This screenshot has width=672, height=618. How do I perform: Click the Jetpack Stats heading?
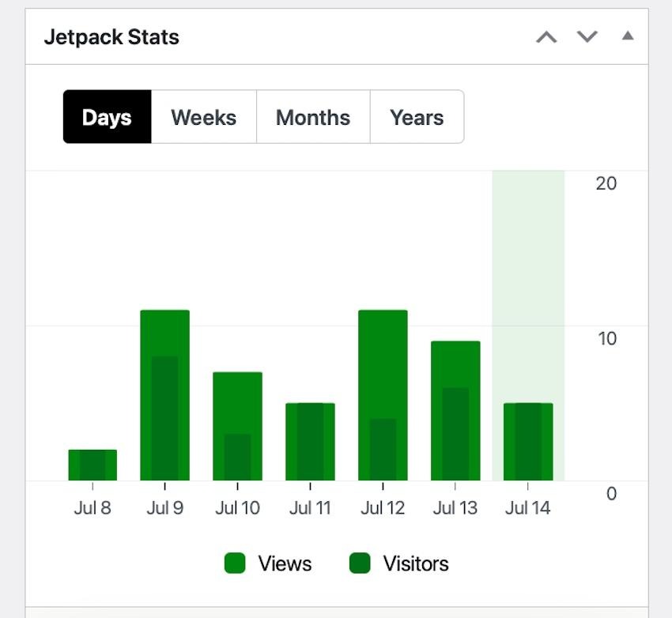click(111, 37)
